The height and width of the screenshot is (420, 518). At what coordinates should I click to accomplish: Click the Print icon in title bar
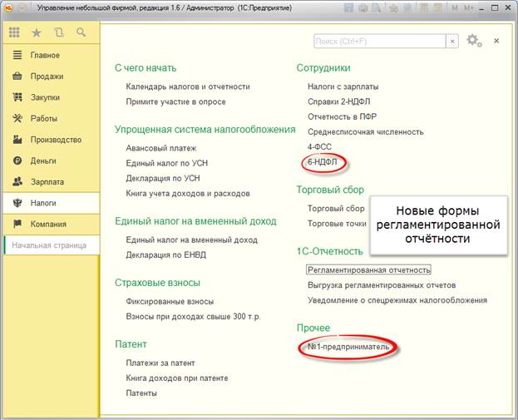pos(363,8)
